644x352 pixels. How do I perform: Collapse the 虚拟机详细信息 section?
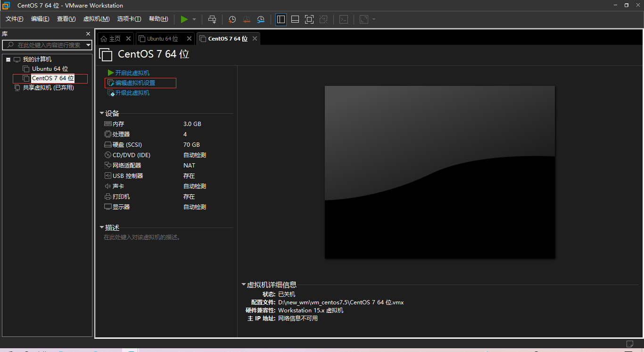click(244, 285)
